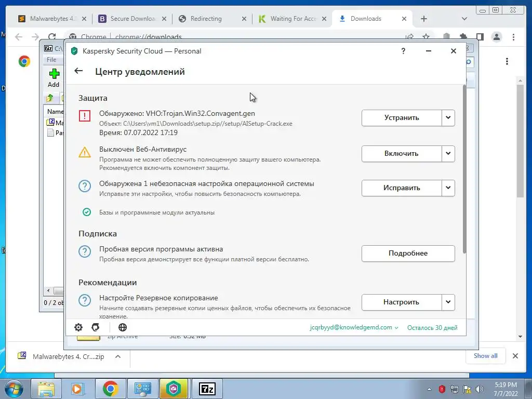This screenshot has width=532, height=399.
Task: Expand options next to Исправить button
Action: click(x=448, y=188)
